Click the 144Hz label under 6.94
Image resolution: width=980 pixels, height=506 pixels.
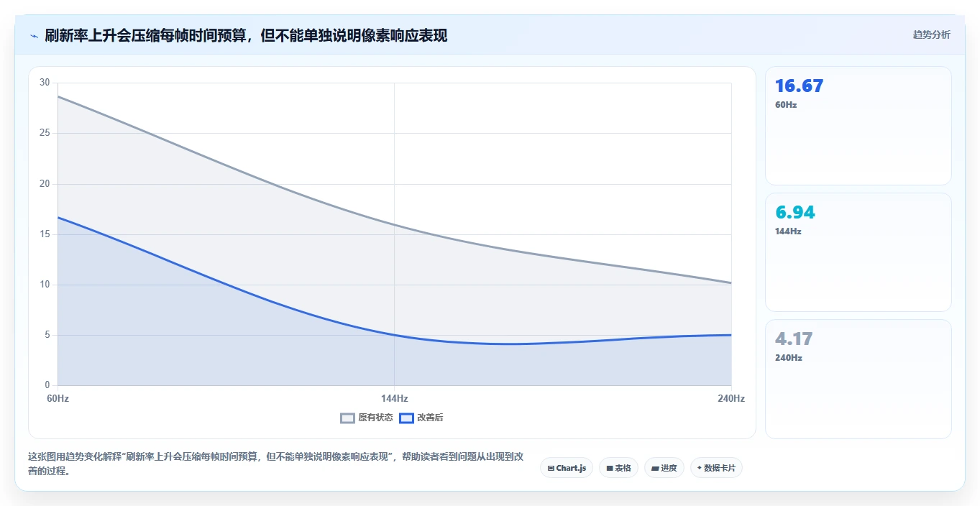pyautogui.click(x=788, y=231)
